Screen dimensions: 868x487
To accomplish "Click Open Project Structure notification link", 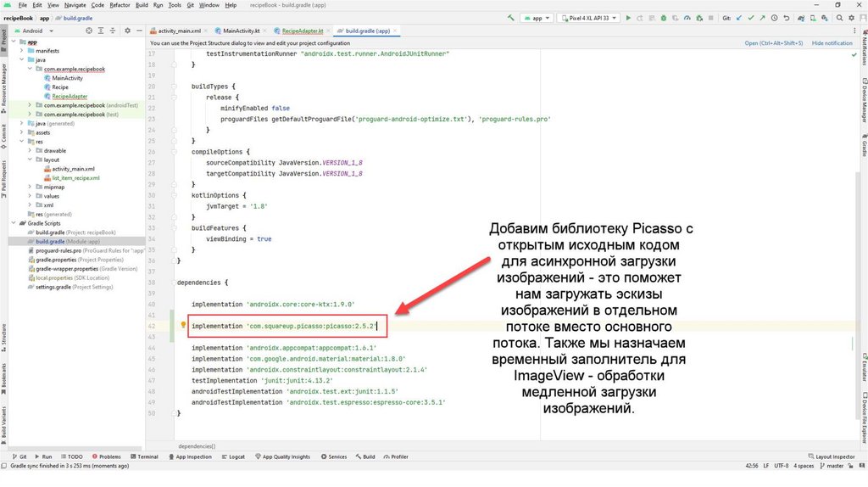I will (773, 42).
